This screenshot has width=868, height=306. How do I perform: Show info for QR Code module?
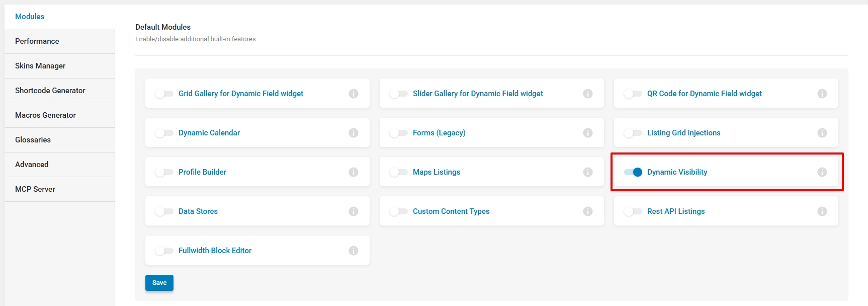click(822, 94)
